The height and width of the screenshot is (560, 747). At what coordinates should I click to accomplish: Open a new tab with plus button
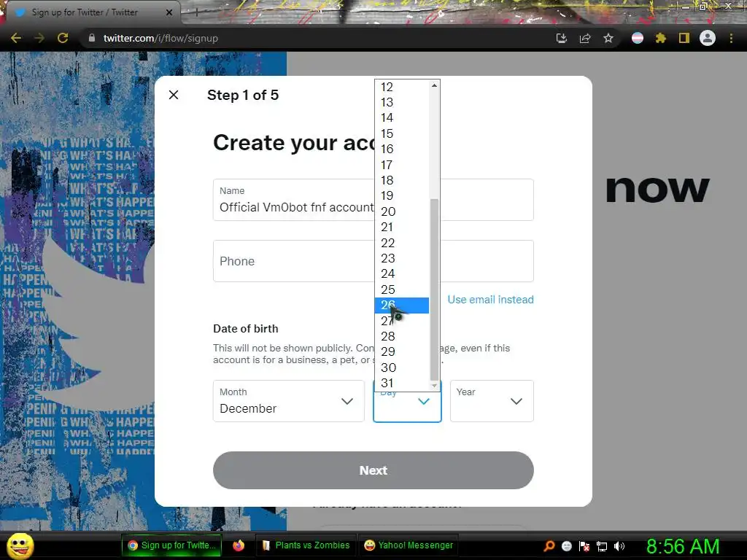point(196,12)
